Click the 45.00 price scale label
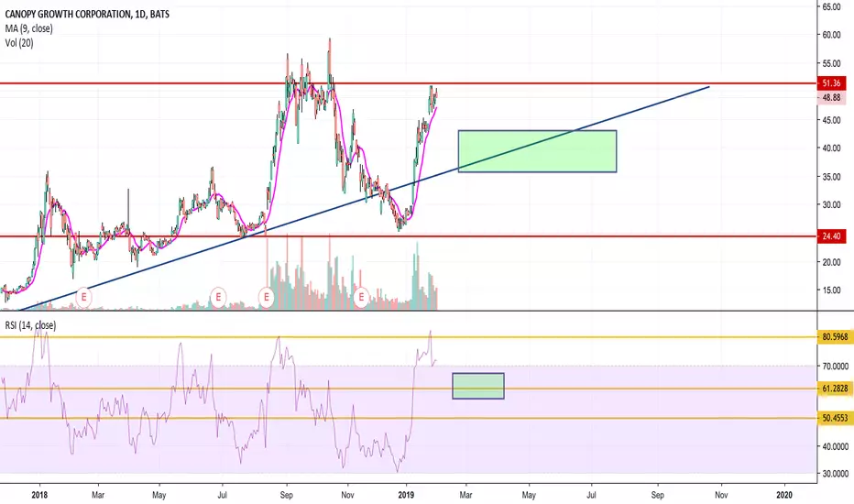The height and width of the screenshot is (504, 854). pos(831,120)
